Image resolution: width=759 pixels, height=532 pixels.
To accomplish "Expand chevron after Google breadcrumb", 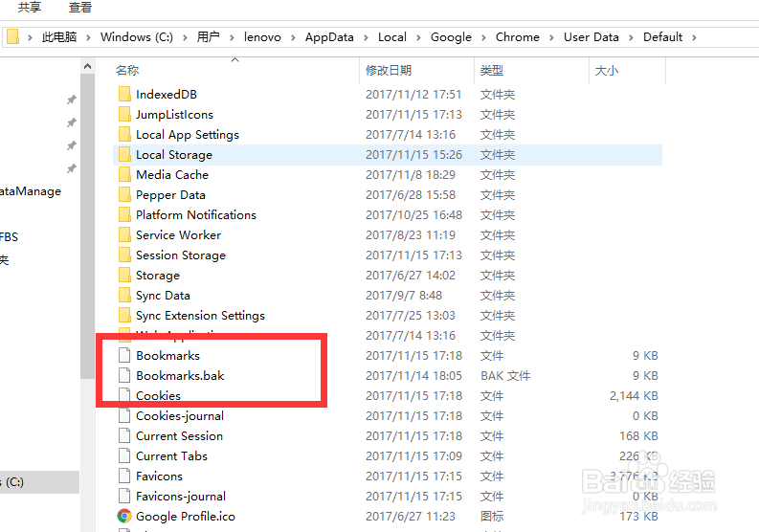I will tap(483, 37).
